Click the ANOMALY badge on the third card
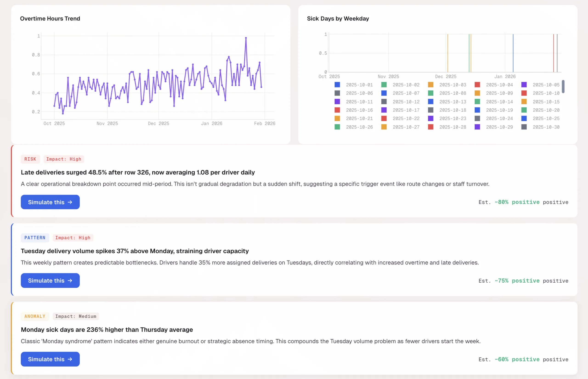 point(35,316)
